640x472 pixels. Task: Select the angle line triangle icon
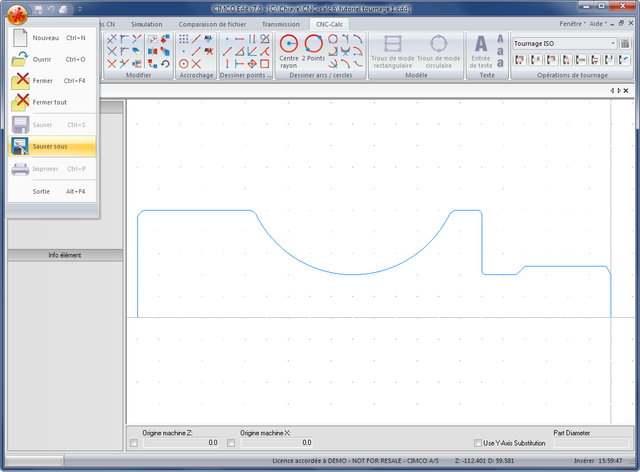[240, 51]
